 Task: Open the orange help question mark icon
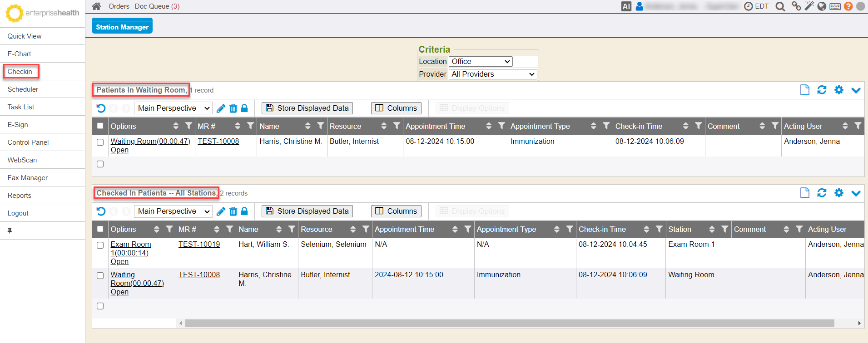click(848, 6)
